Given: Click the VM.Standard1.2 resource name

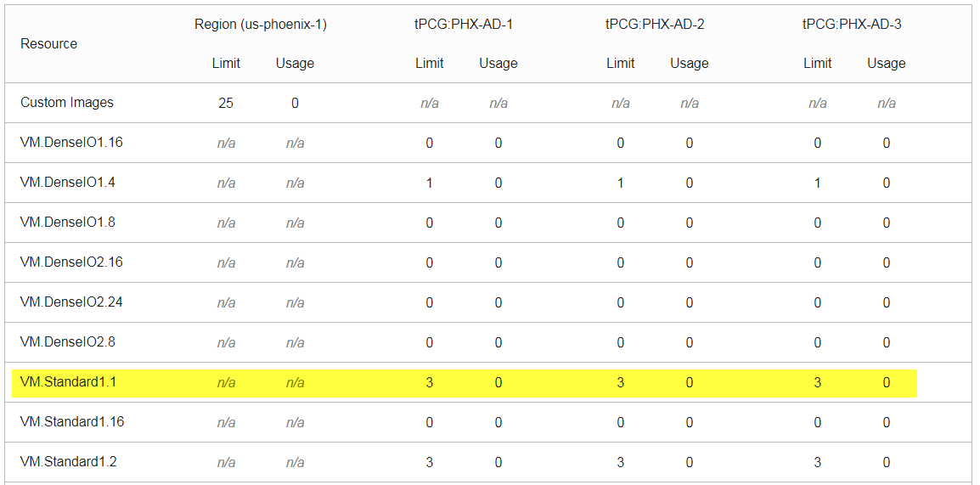Looking at the screenshot, I should (68, 462).
